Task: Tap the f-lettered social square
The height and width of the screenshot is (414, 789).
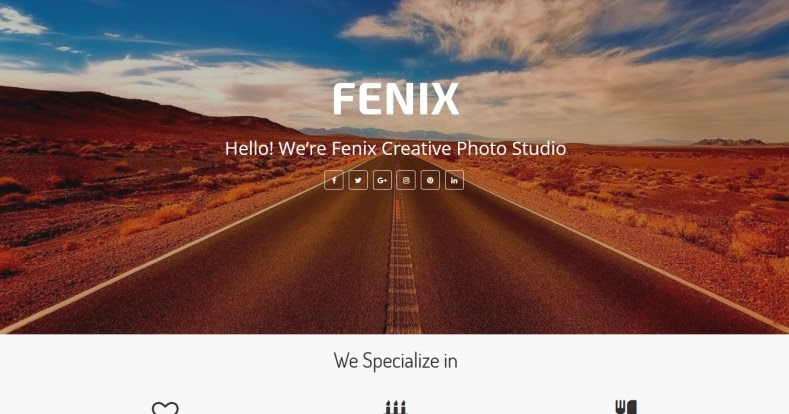Action: [334, 180]
